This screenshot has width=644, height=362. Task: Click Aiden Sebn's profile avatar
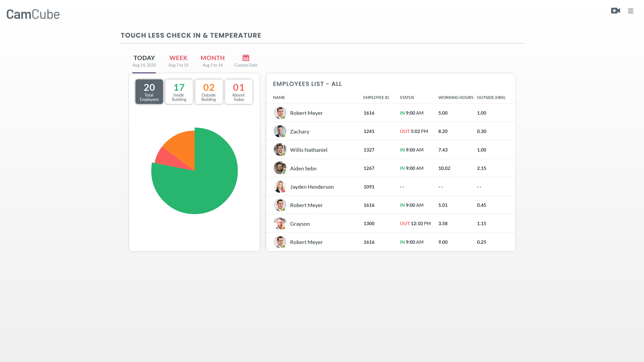pos(280,168)
